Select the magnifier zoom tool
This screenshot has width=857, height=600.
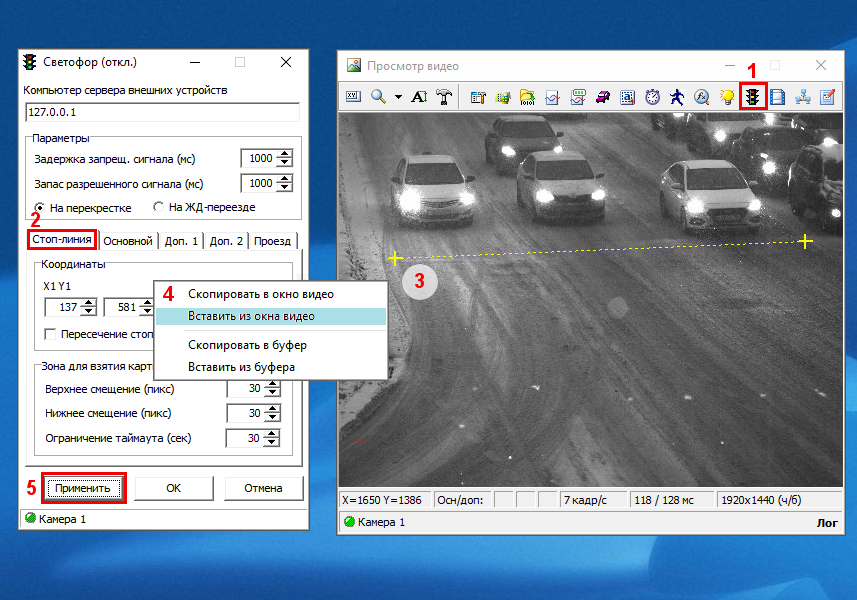coord(379,97)
